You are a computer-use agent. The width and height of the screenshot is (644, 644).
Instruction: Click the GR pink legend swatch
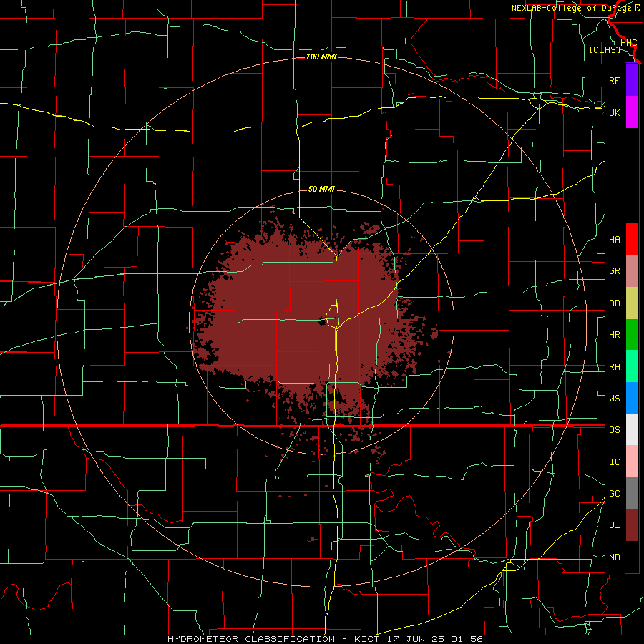click(632, 271)
